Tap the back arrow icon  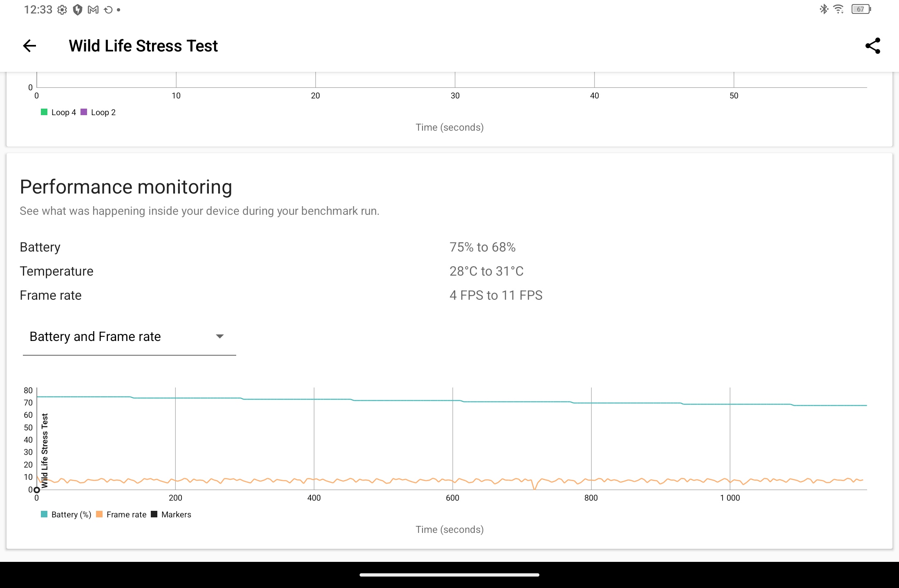tap(29, 46)
